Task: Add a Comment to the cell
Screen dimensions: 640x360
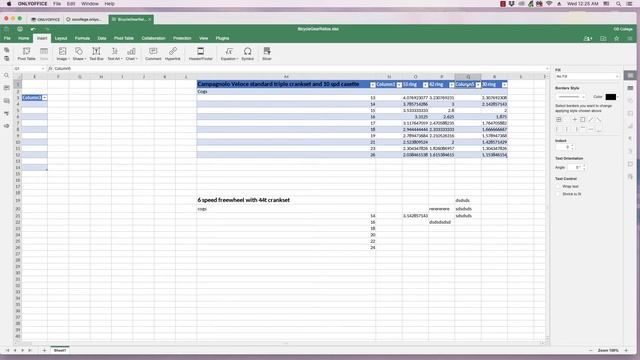Action: 153,53
